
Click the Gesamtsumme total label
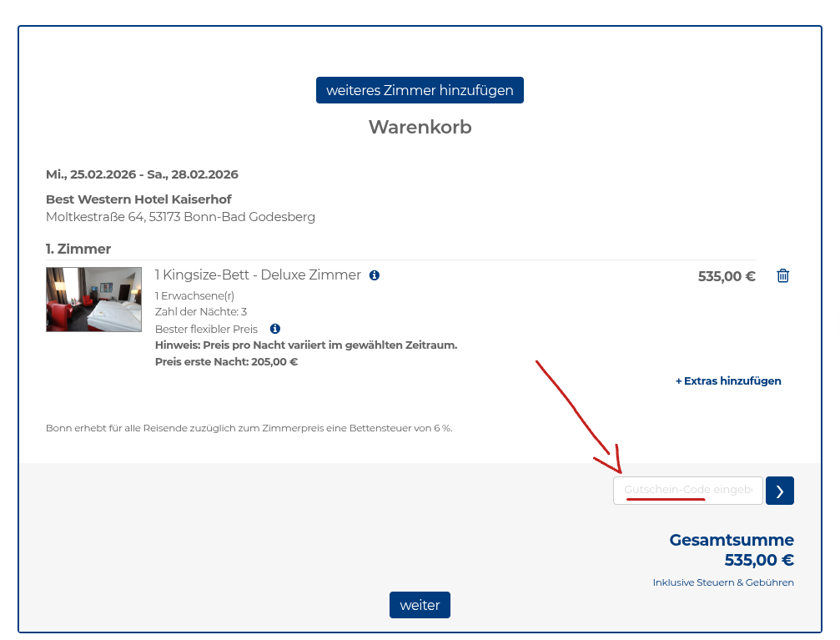[x=731, y=540]
